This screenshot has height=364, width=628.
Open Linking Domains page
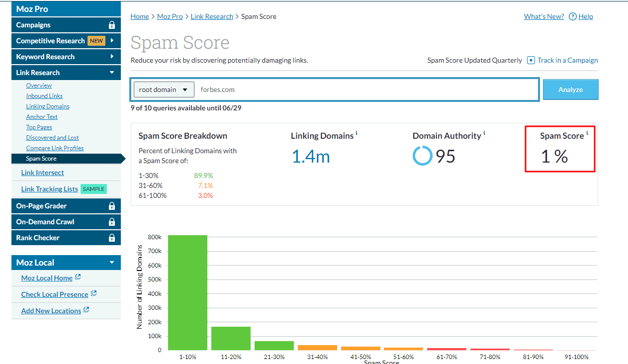click(x=48, y=106)
